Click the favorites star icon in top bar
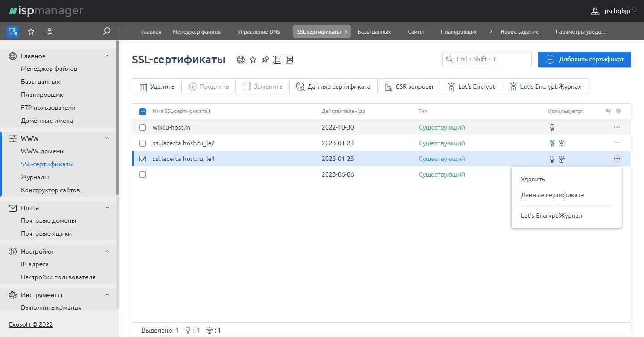 [31, 32]
